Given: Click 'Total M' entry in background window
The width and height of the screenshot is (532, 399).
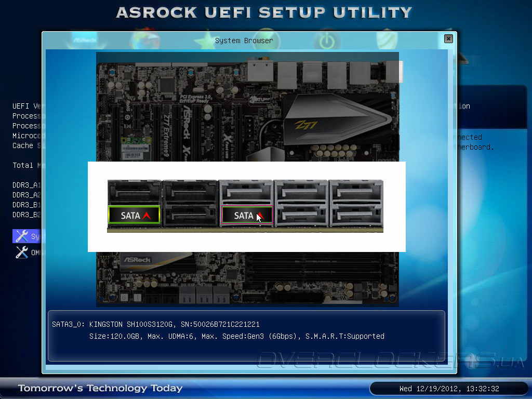Looking at the screenshot, I should pyautogui.click(x=26, y=165).
